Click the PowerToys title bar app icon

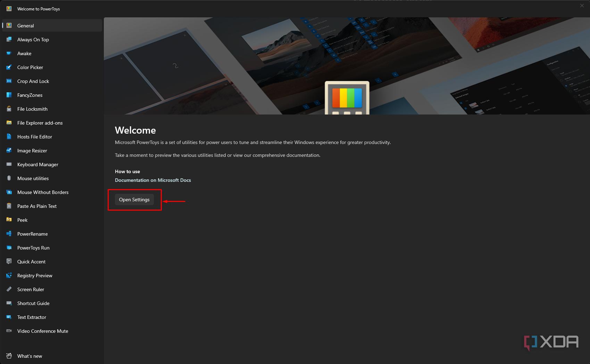coord(9,9)
